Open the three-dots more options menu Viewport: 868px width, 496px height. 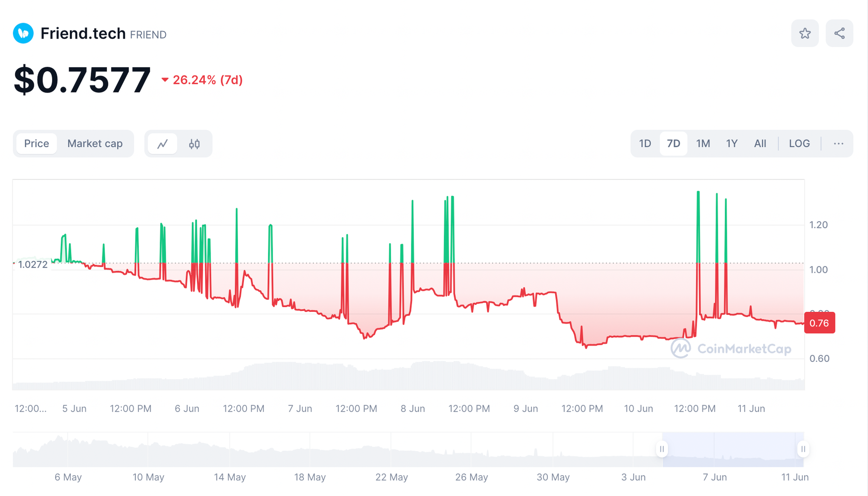tap(838, 144)
